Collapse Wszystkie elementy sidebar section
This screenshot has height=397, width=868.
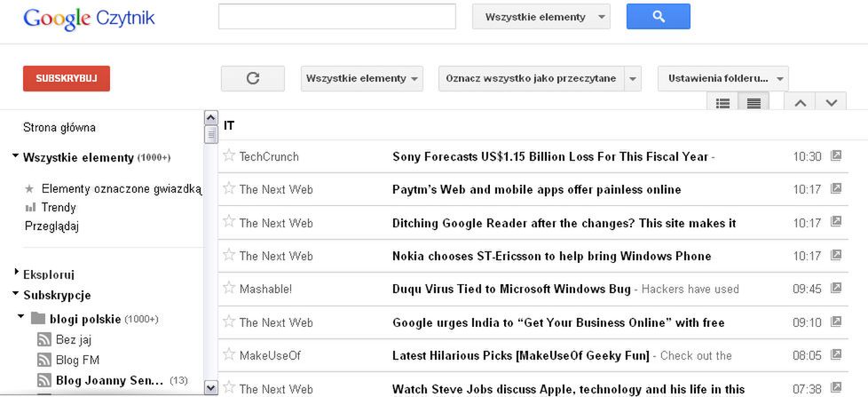pos(15,156)
